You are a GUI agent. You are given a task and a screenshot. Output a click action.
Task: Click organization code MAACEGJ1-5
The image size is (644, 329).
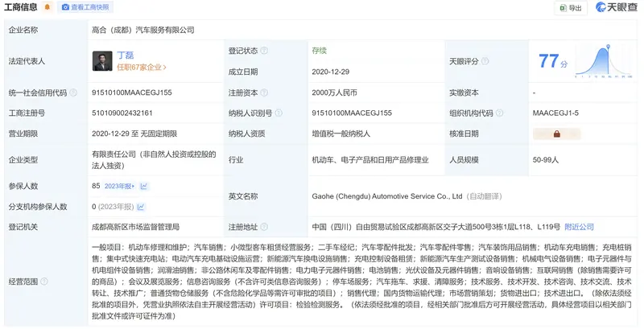[x=555, y=113]
